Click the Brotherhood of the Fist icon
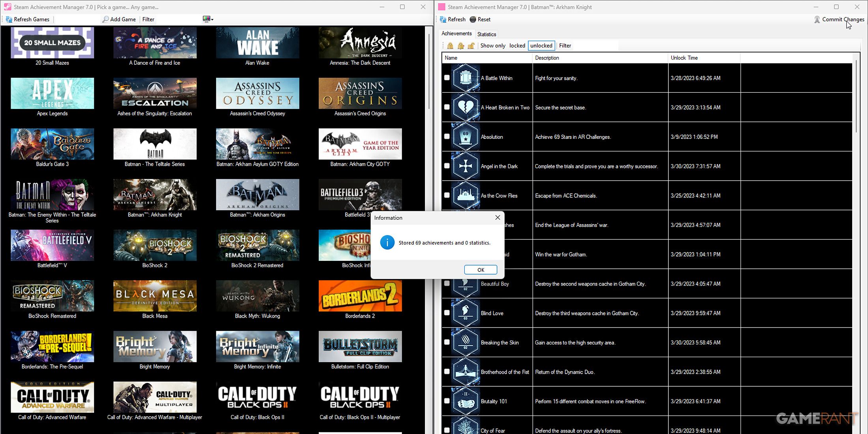This screenshot has width=868, height=434. click(466, 372)
